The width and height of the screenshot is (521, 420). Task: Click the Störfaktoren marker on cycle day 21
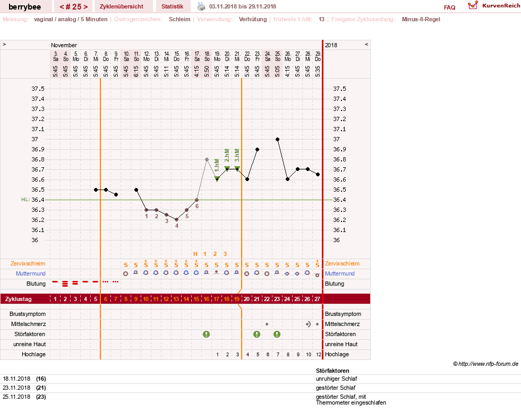257,335
